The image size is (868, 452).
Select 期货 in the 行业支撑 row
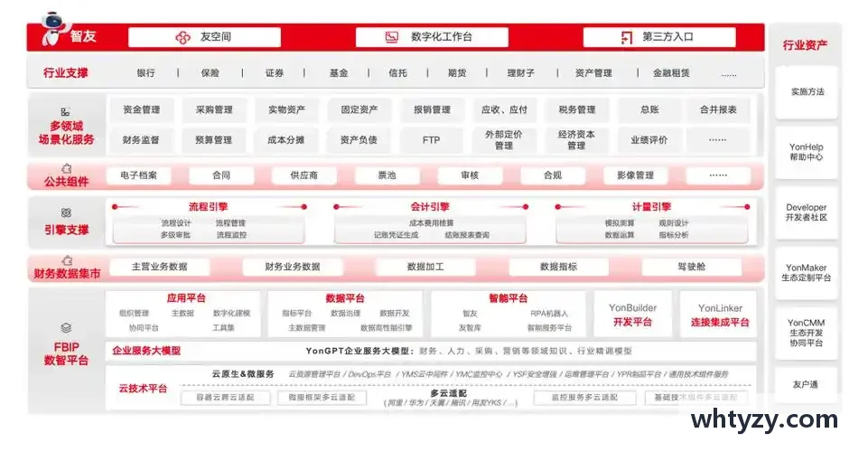coord(457,73)
